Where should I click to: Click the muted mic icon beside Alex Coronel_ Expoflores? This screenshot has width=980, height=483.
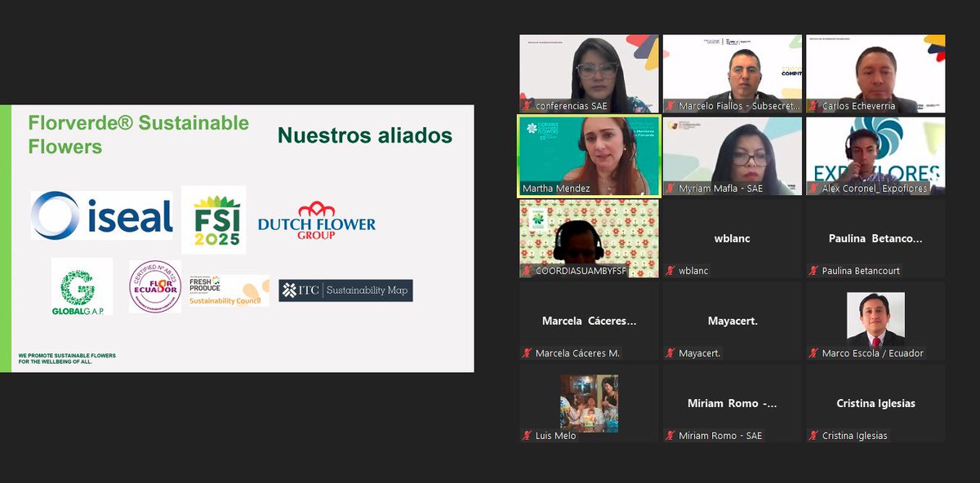coord(814,188)
